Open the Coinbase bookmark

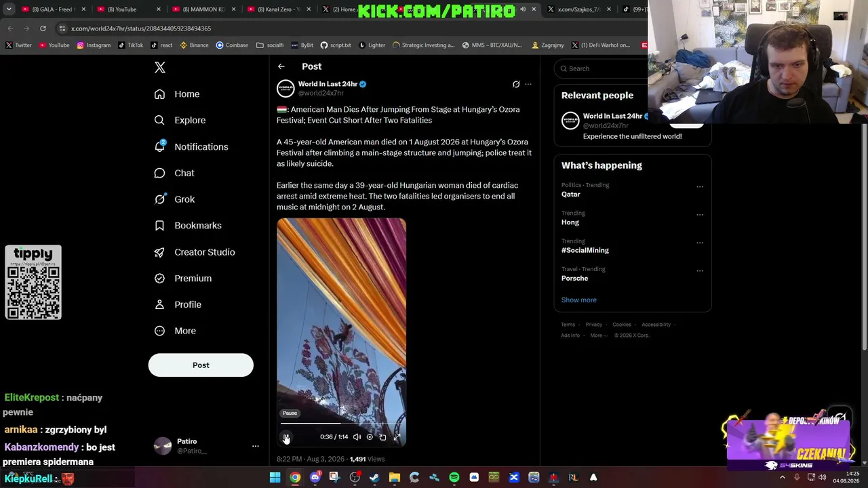click(x=232, y=45)
